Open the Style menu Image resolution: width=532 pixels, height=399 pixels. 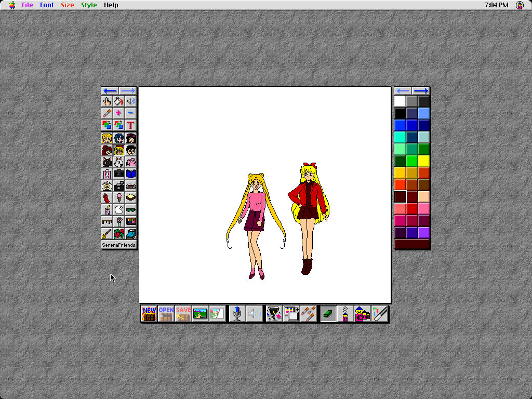[89, 5]
